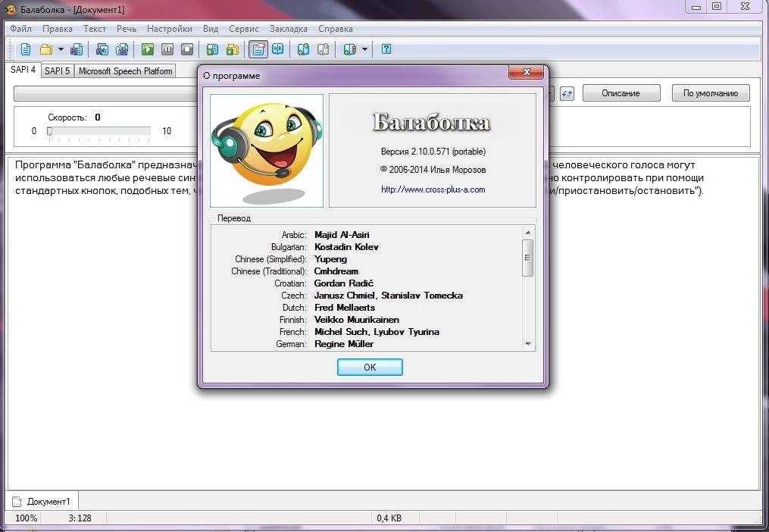Expand the bookmarks dropdown arrow
769x532 pixels.
(x=364, y=49)
